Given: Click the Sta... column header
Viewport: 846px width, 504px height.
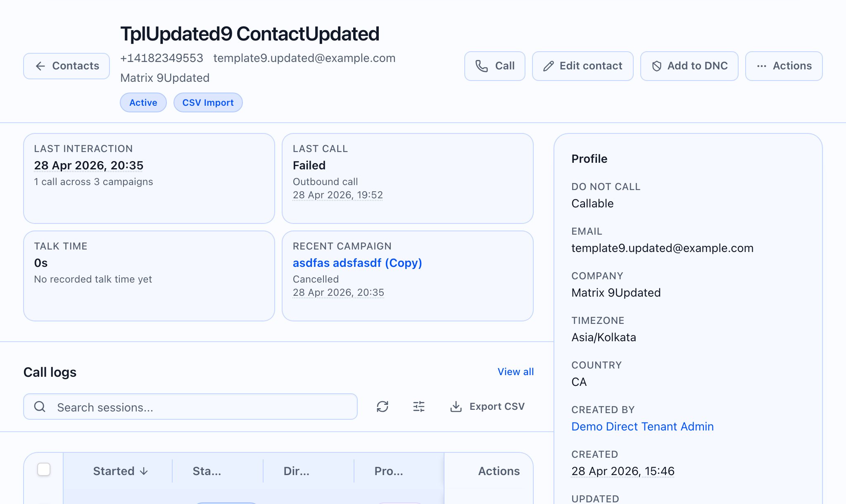Looking at the screenshot, I should coord(207,471).
